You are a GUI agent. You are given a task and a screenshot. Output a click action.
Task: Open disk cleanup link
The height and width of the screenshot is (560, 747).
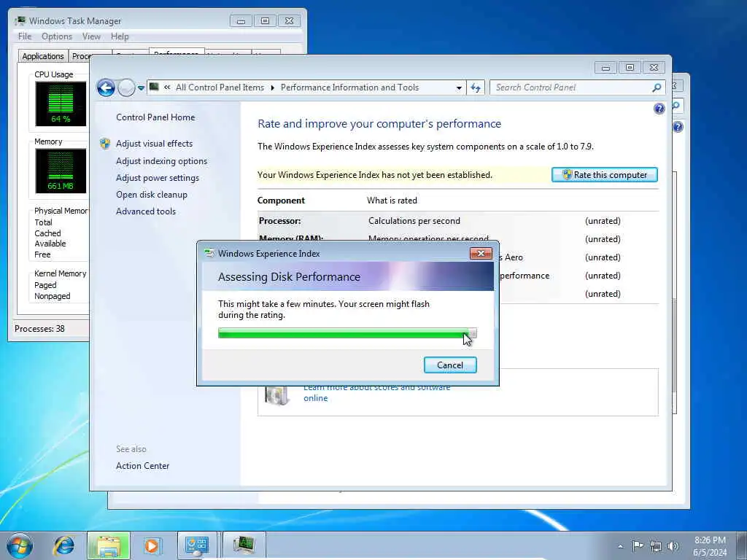pyautogui.click(x=152, y=195)
